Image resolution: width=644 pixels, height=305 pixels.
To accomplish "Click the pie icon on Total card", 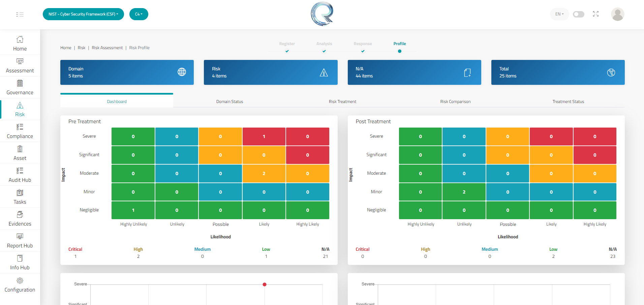I will point(611,72).
